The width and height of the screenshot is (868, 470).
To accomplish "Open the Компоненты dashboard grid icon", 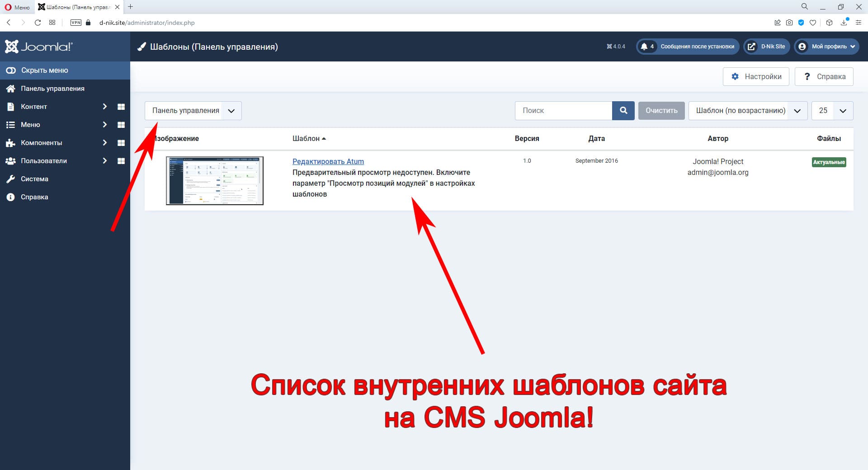I will tap(121, 143).
